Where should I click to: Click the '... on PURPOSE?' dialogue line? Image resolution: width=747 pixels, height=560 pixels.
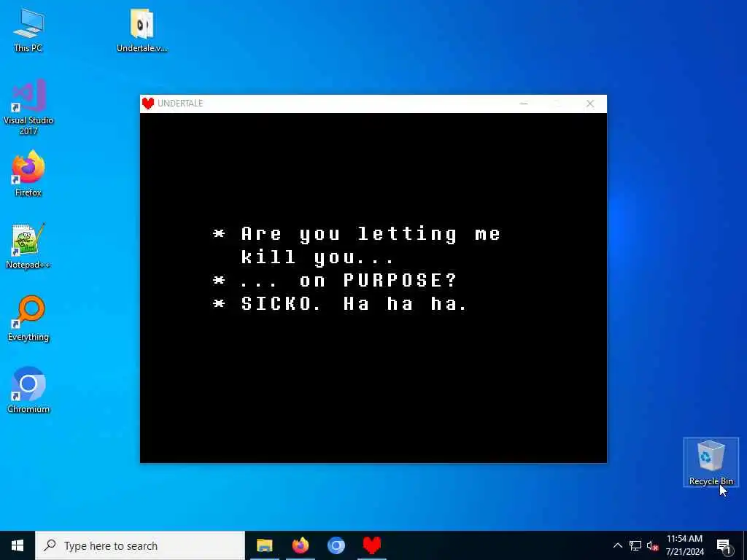pos(348,281)
